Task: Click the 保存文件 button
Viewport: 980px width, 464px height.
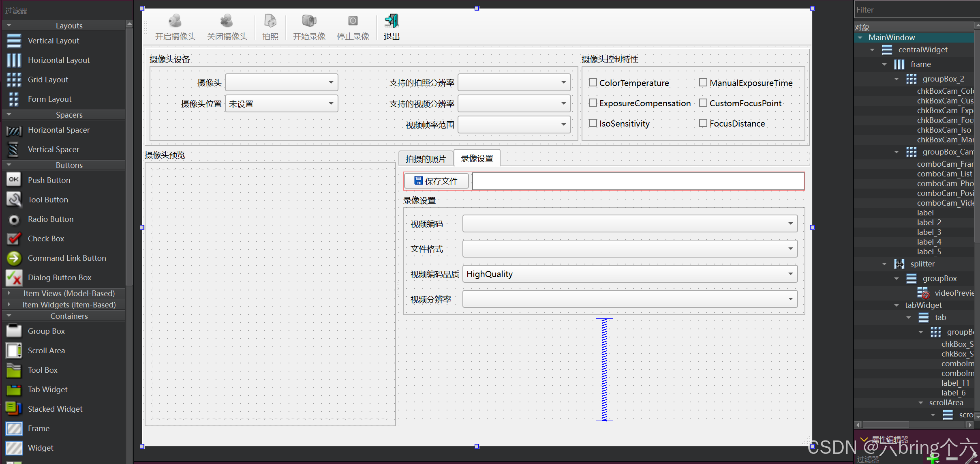Action: pyautogui.click(x=436, y=181)
